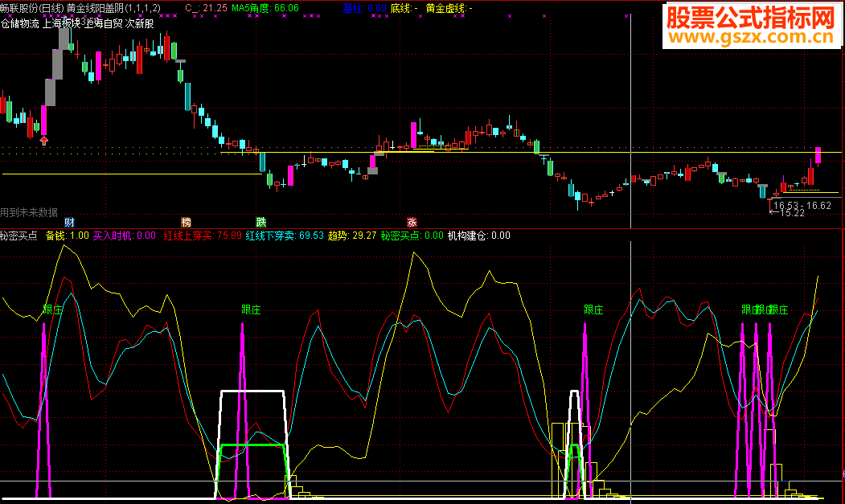This screenshot has height=504, width=845.
Task: Click the 红线上穿买: 75.89 readout
Action: point(203,236)
